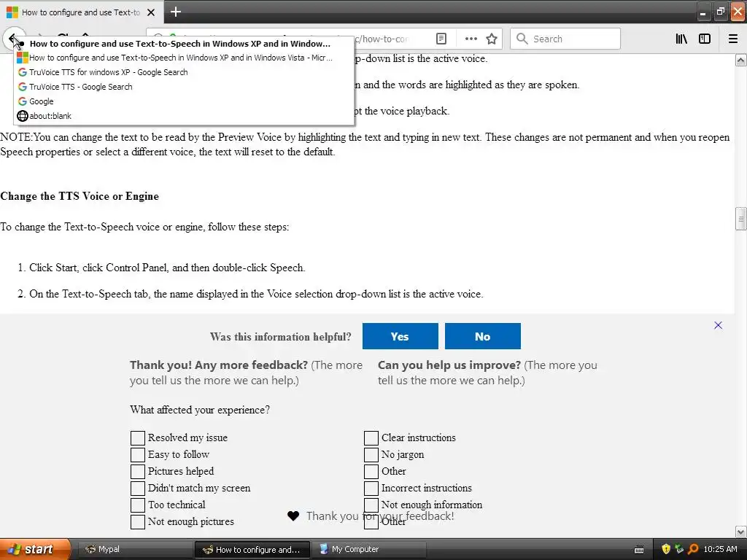Click 'Change the TTS Voice or Engine' heading
Screen dimensions: 747x560
[80, 196]
